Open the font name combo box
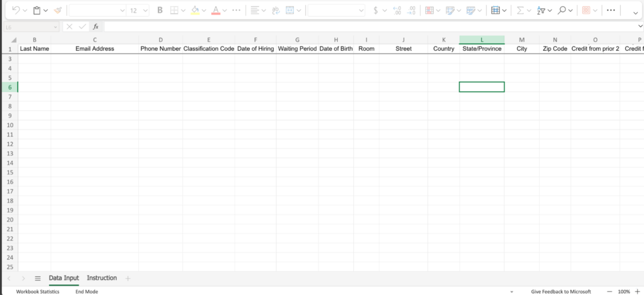 point(97,10)
